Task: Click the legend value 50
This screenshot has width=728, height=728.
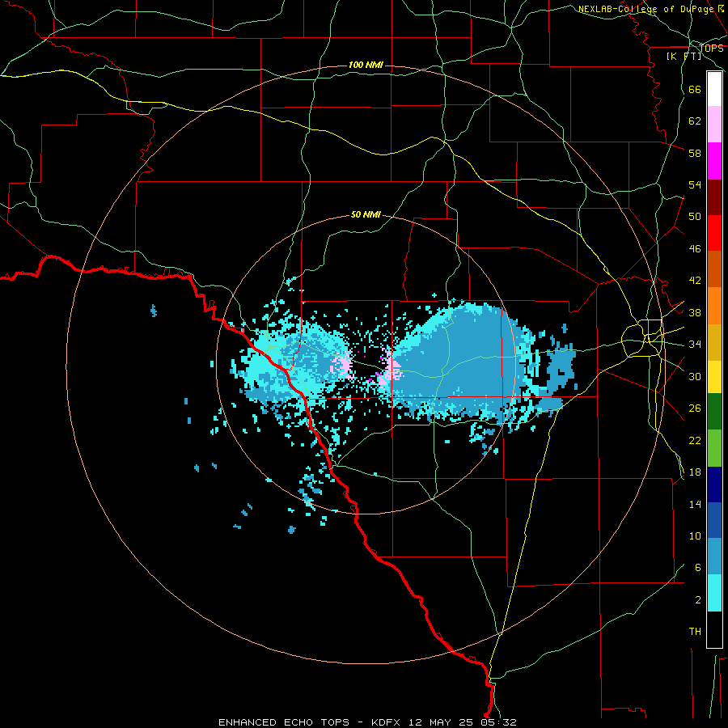Action: point(695,217)
